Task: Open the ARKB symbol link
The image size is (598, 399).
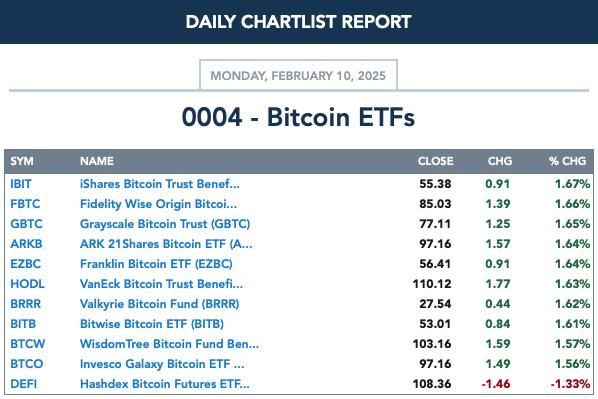Action: pos(26,244)
